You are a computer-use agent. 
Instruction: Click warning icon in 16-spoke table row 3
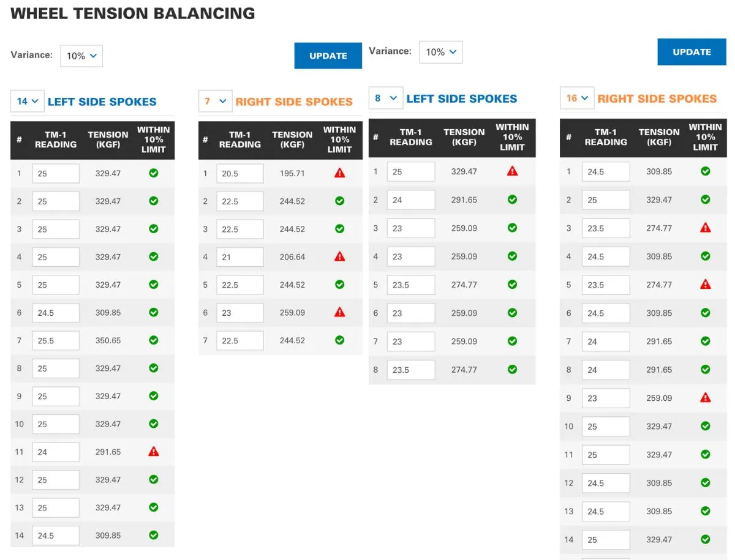pos(706,228)
